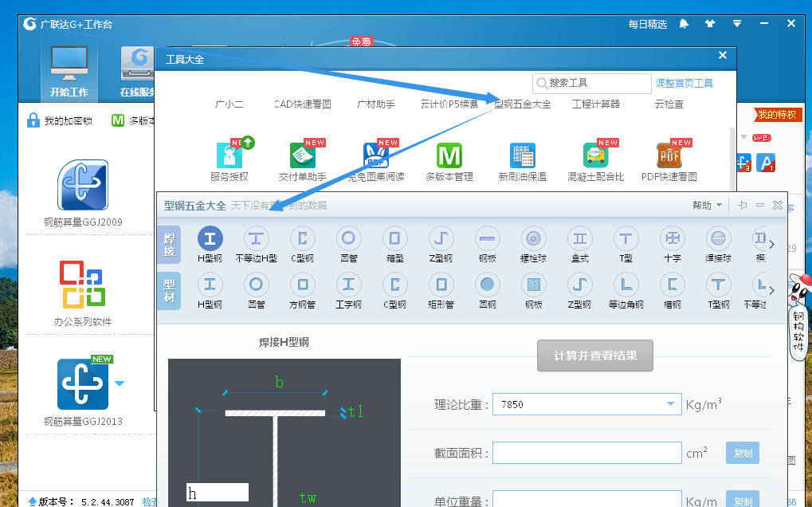The image size is (812, 507).
Task: Switch to 型材 category tab
Action: coord(169,291)
